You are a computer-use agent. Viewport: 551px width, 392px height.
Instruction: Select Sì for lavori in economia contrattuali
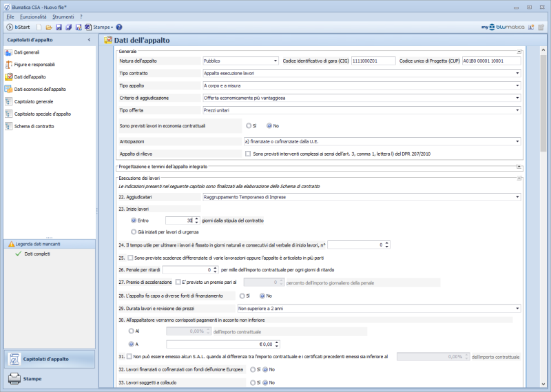tap(249, 126)
